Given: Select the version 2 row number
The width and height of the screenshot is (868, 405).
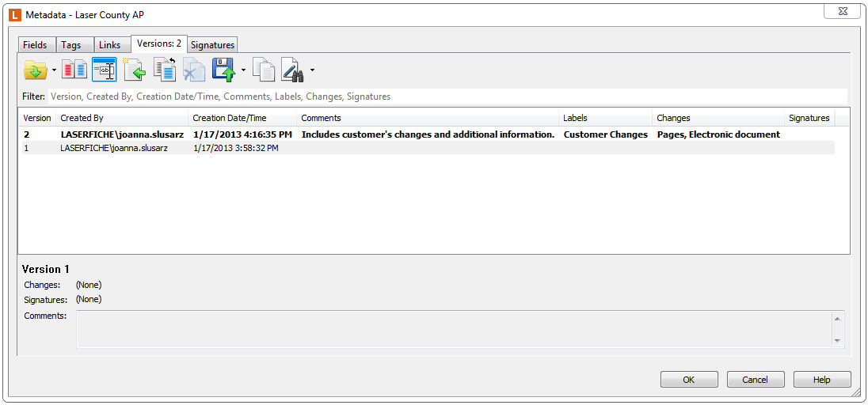Looking at the screenshot, I should pyautogui.click(x=26, y=134).
